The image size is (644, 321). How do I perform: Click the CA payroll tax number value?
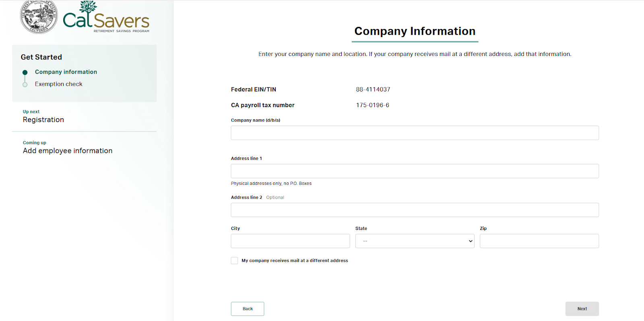pyautogui.click(x=372, y=105)
